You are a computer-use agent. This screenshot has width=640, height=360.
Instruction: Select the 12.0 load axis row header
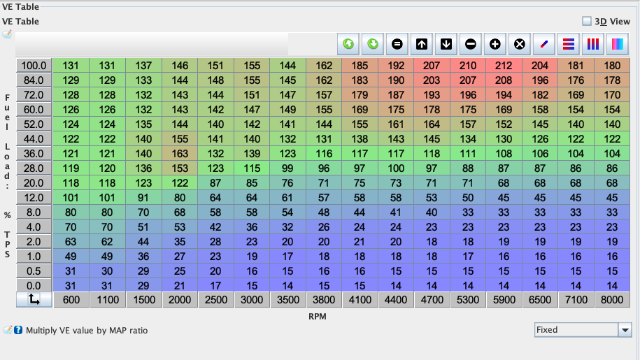pos(34,198)
